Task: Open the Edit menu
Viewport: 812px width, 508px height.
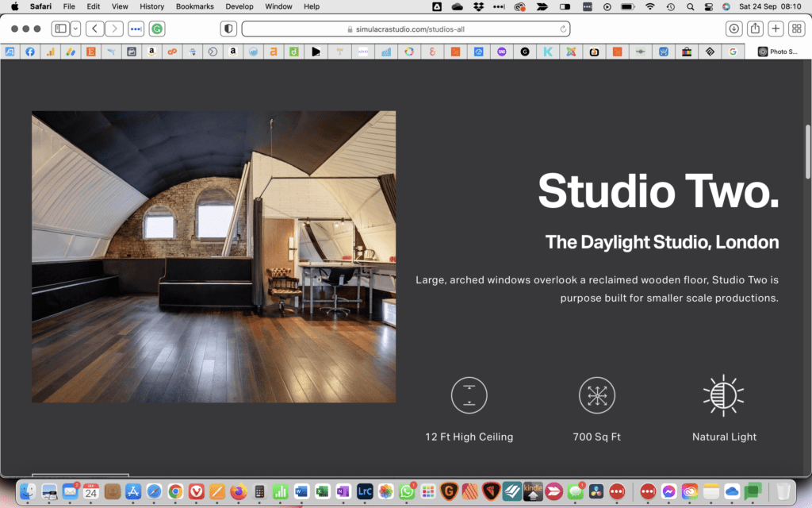Action: tap(94, 6)
